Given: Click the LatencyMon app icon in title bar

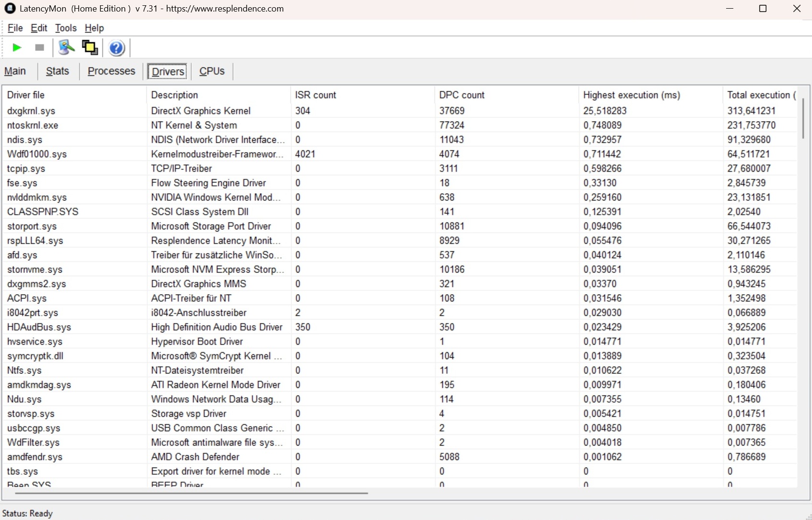Looking at the screenshot, I should coord(10,9).
